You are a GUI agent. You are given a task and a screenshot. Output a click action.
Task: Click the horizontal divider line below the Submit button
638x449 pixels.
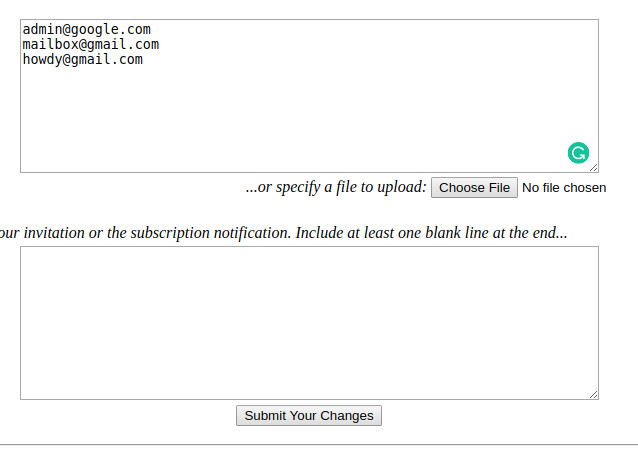pos(319,445)
